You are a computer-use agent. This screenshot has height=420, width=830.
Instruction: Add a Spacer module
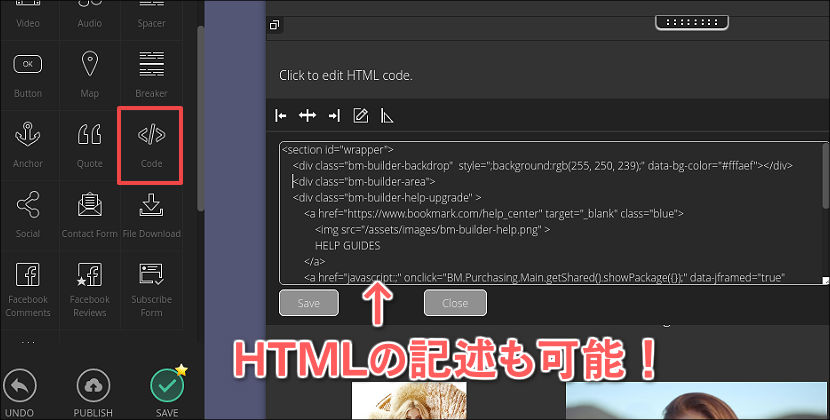tap(151, 16)
